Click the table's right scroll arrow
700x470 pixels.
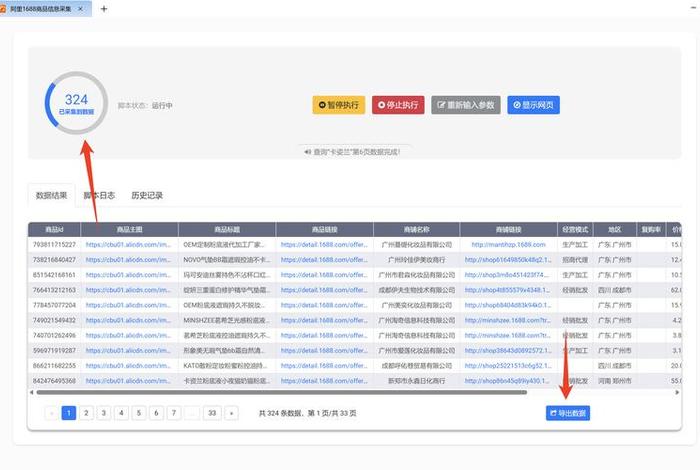677,393
